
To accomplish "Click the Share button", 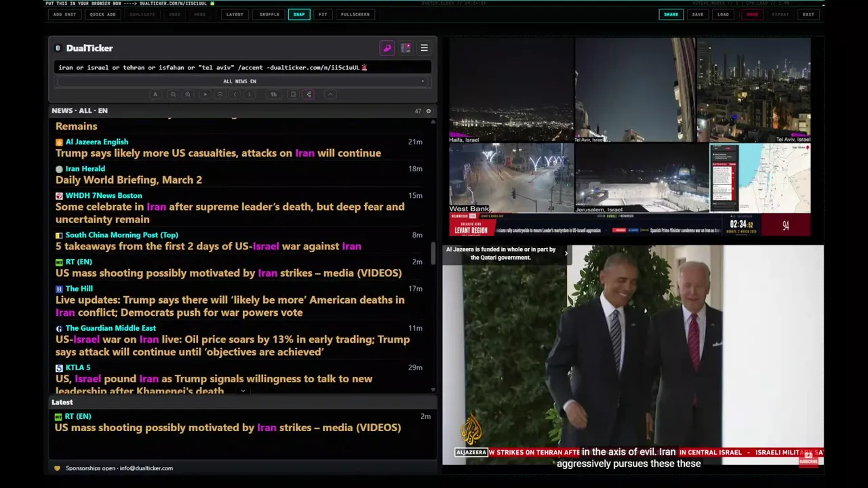I will (671, 14).
